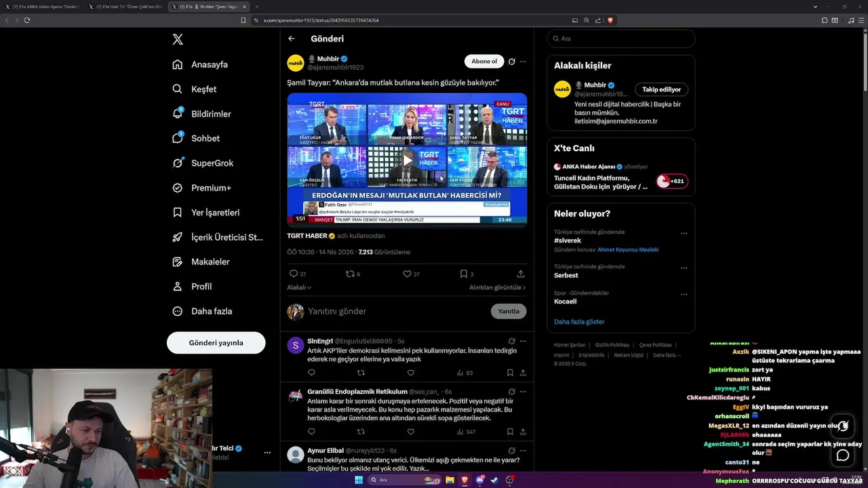Viewport: 868px width, 488px height.
Task: Switch to the ANKA Haber Ajansı tab
Action: [41, 6]
